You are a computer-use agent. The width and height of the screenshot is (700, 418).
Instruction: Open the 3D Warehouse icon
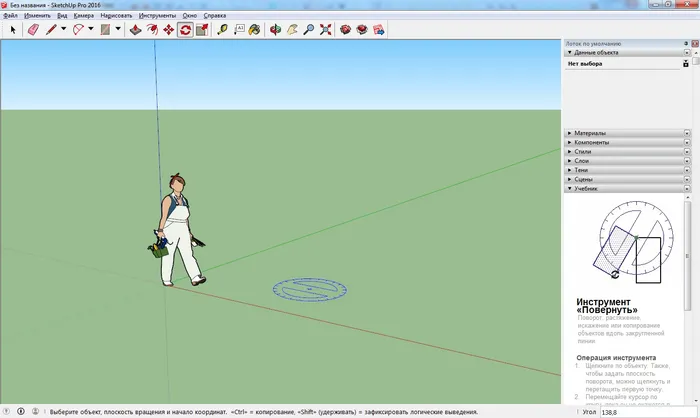(x=346, y=30)
